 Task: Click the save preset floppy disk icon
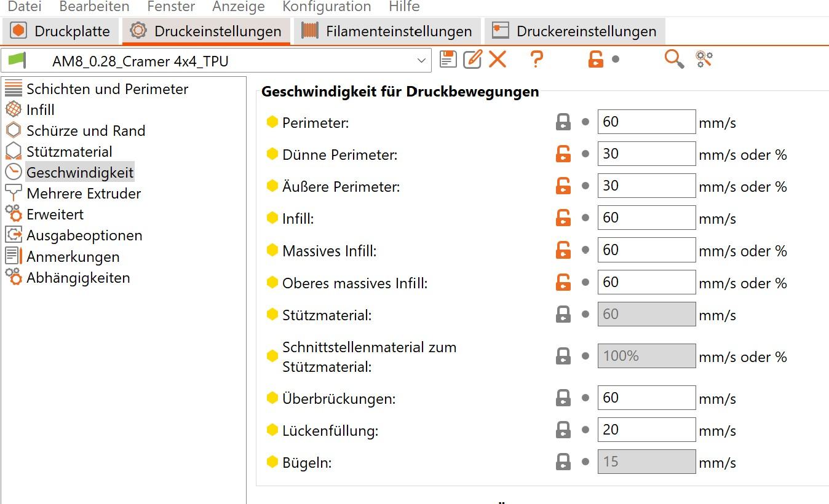(x=448, y=60)
